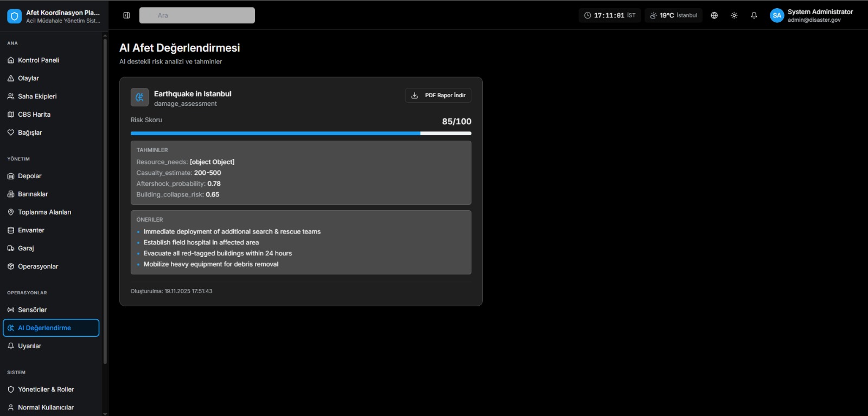
Task: Click the weather 19°C İstanbul widget
Action: 673,15
